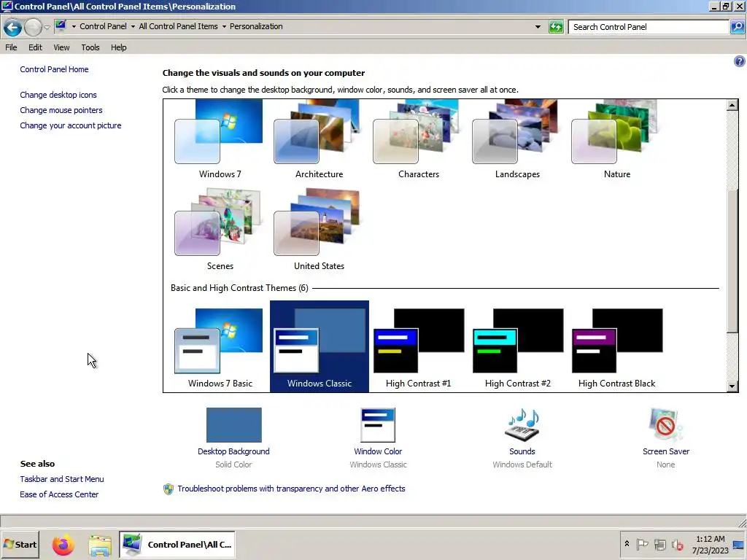Image resolution: width=747 pixels, height=560 pixels.
Task: Open the Tools menu
Action: 90,47
